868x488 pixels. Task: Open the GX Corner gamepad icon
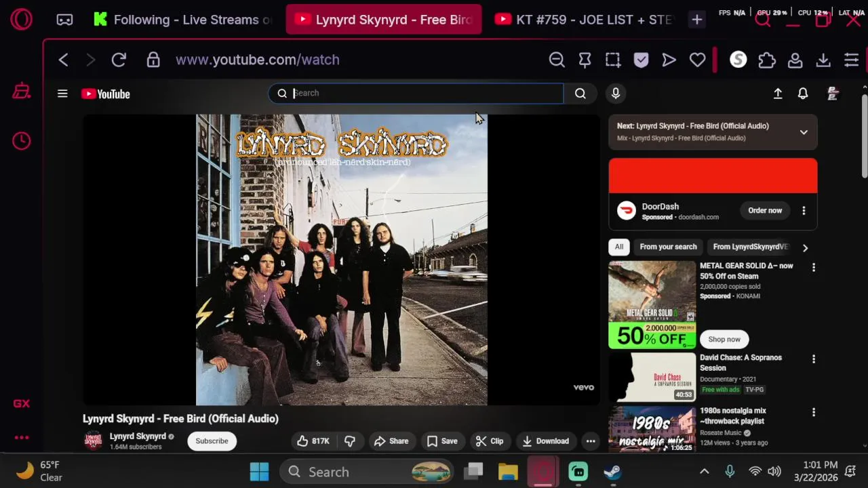click(64, 20)
